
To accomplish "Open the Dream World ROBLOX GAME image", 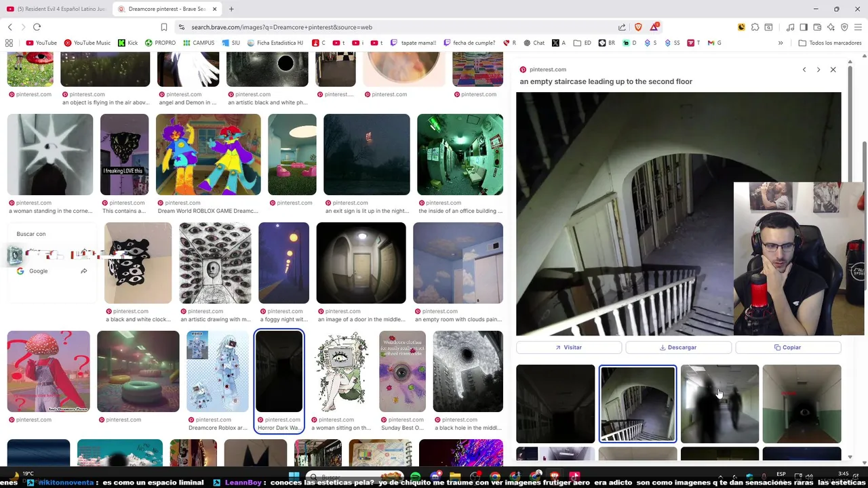I will coord(208,155).
